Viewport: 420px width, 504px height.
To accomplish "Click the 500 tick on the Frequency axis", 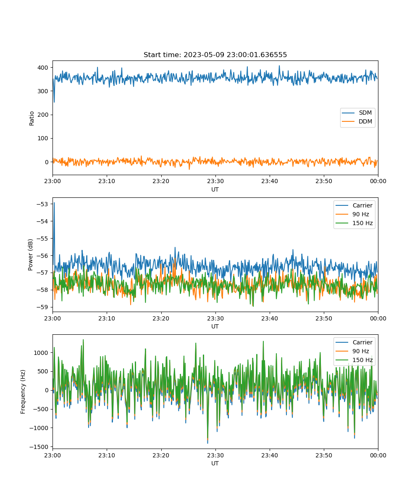I will pos(44,372).
